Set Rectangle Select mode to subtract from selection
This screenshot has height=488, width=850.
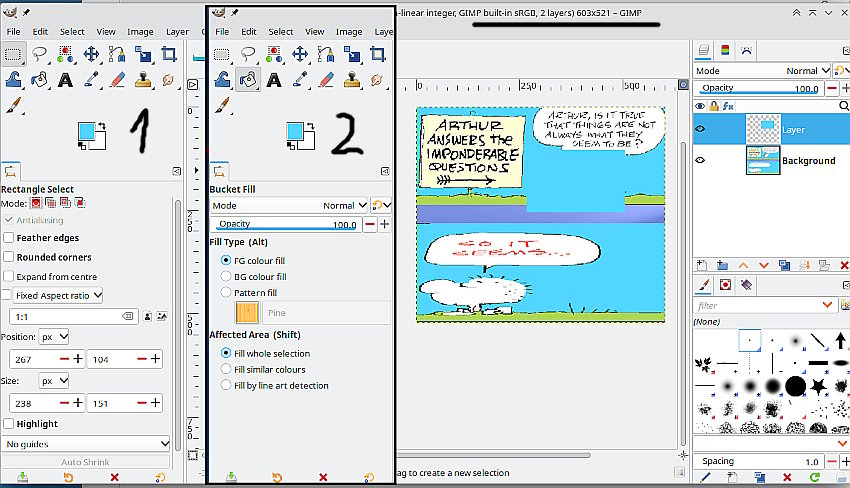click(x=65, y=203)
